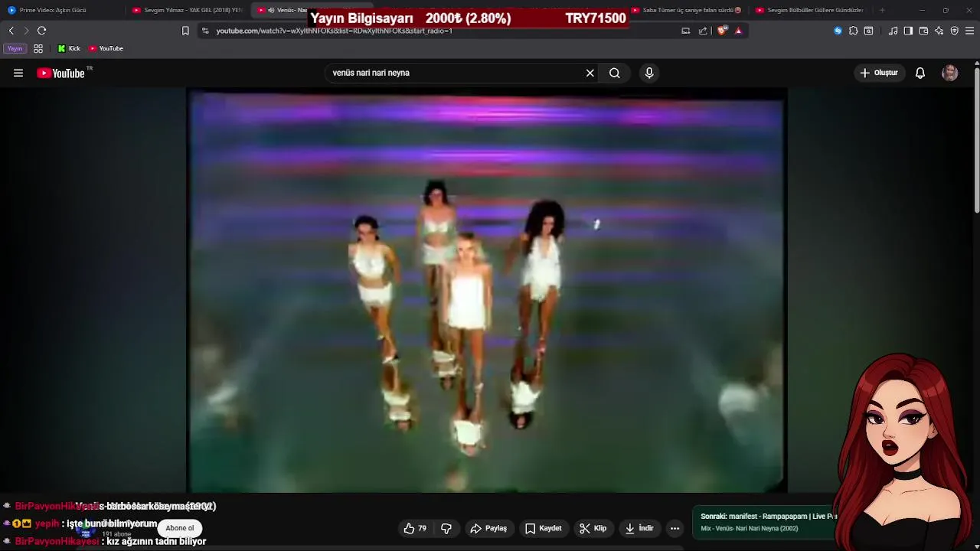
Task: Open the Kick bookmark
Action: coord(69,48)
